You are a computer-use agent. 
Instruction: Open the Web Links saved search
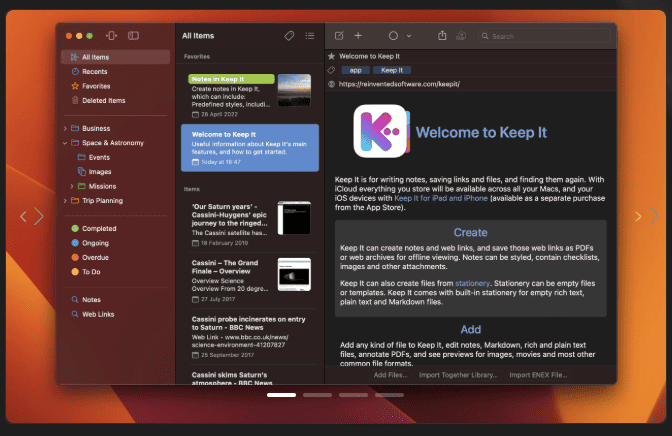point(93,314)
